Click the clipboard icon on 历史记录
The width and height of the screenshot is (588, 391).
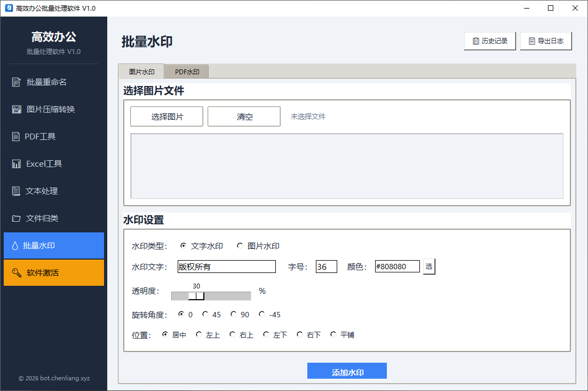[x=476, y=41]
